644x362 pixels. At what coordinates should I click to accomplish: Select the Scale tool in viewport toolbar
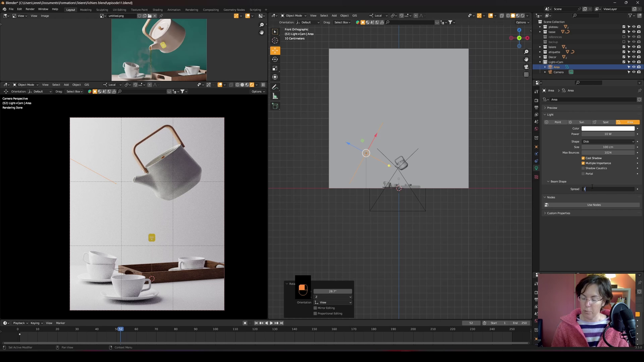point(275,68)
